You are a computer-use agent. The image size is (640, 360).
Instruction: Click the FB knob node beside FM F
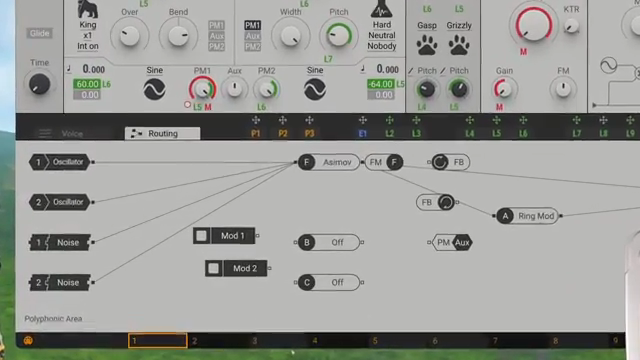click(x=440, y=162)
